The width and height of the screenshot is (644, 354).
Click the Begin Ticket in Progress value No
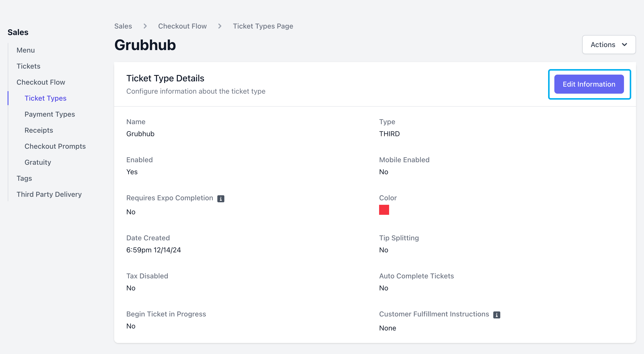131,326
